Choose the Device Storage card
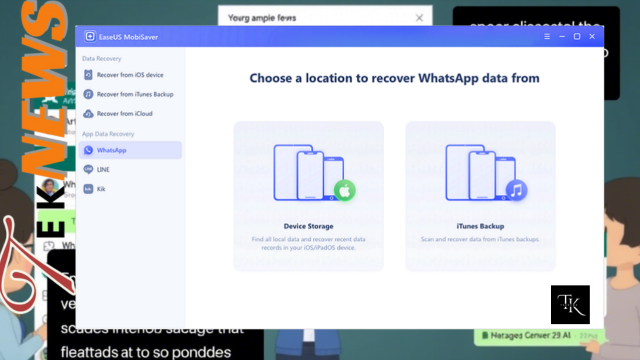 click(309, 196)
